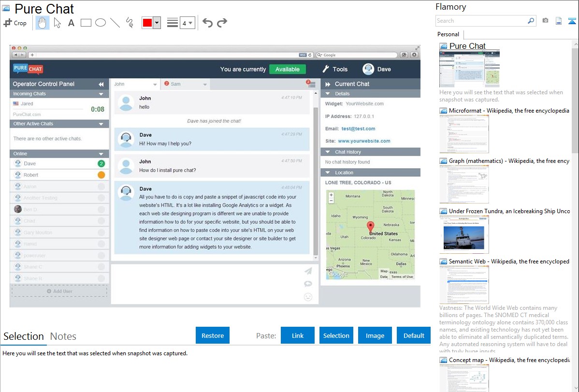This screenshot has height=392, width=579.
Task: Pick the rectangle shape tool
Action: 86,23
